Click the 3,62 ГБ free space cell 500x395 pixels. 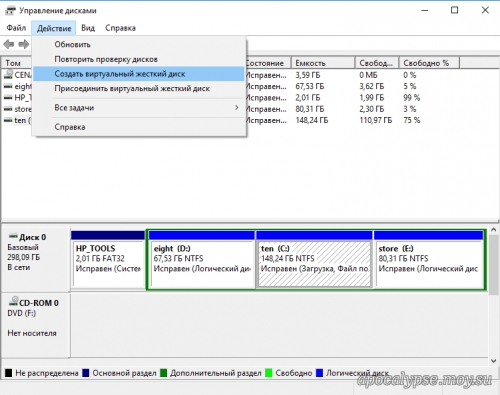pyautogui.click(x=371, y=86)
